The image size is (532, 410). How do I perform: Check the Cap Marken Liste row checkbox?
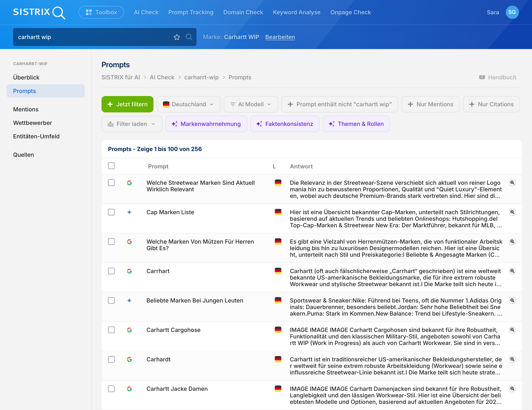(x=111, y=212)
